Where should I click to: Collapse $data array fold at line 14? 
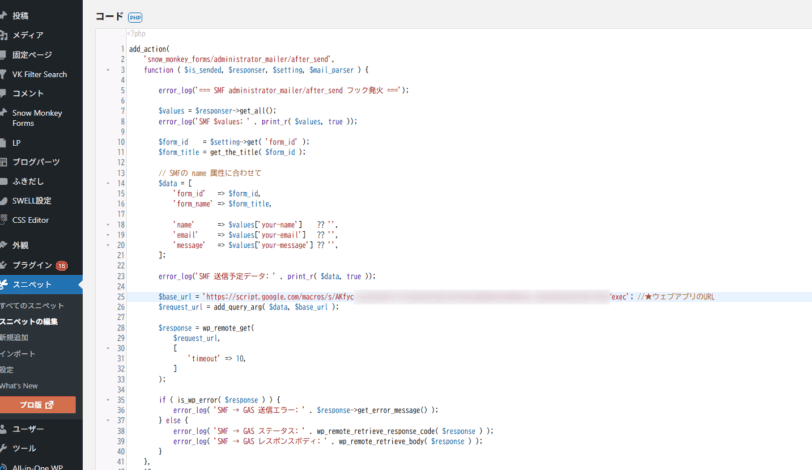pyautogui.click(x=108, y=183)
